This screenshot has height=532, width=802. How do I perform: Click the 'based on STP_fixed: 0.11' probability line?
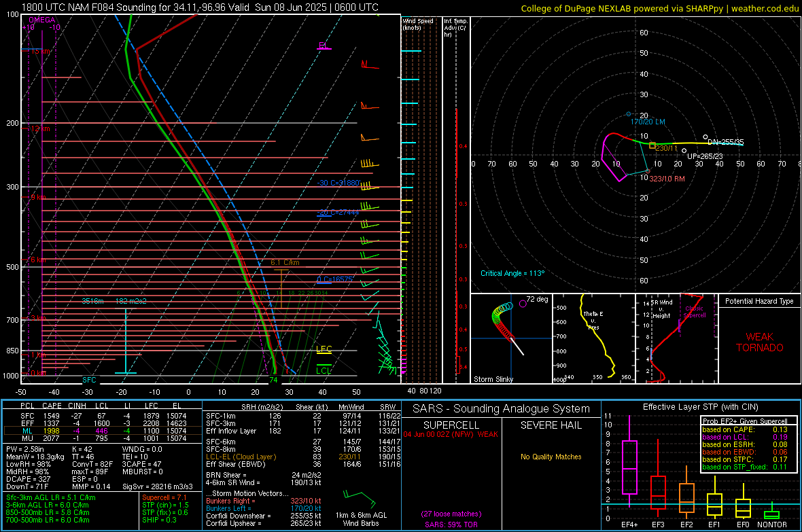[x=745, y=467]
